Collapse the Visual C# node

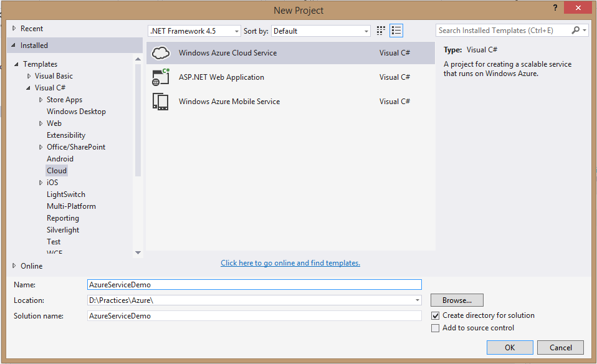pyautogui.click(x=28, y=88)
